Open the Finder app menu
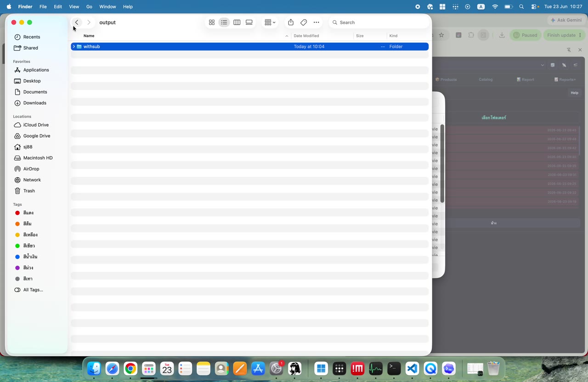588x382 pixels. 25,7
